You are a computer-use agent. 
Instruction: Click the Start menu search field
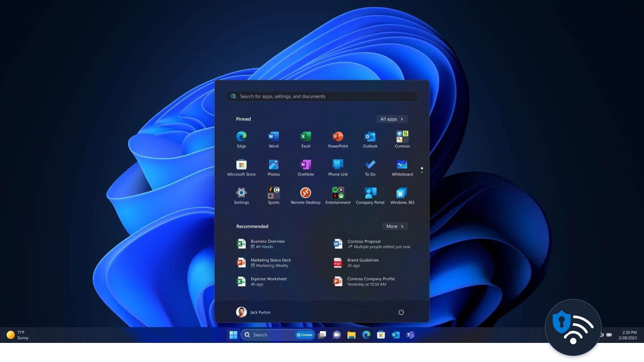[x=322, y=96]
